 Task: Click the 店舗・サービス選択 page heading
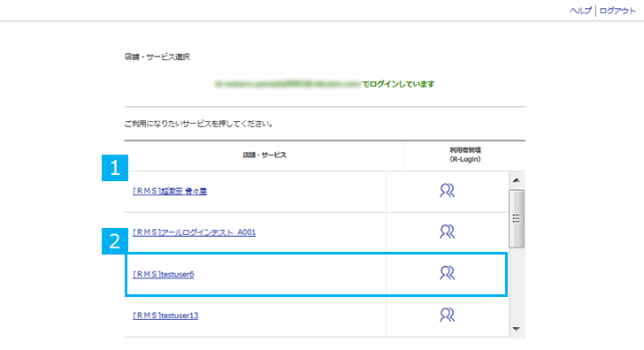pos(157,57)
